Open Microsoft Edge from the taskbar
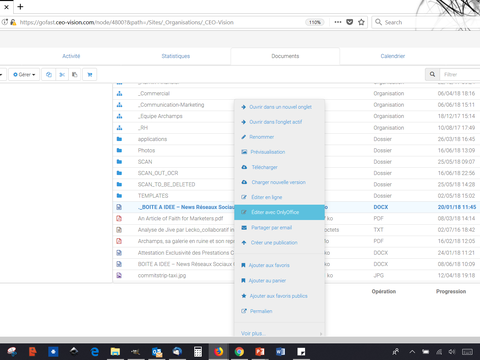This screenshot has height=360, width=480. (x=95, y=351)
